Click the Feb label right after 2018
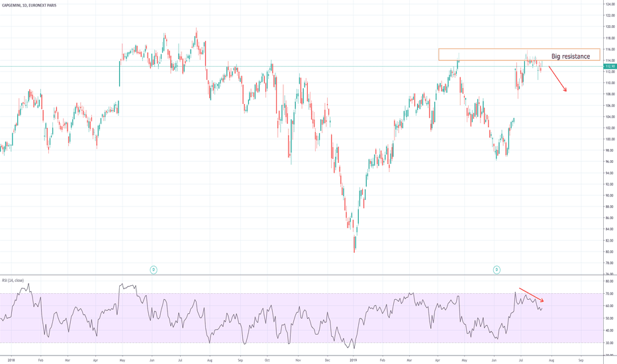617x364 pixels. click(40, 359)
